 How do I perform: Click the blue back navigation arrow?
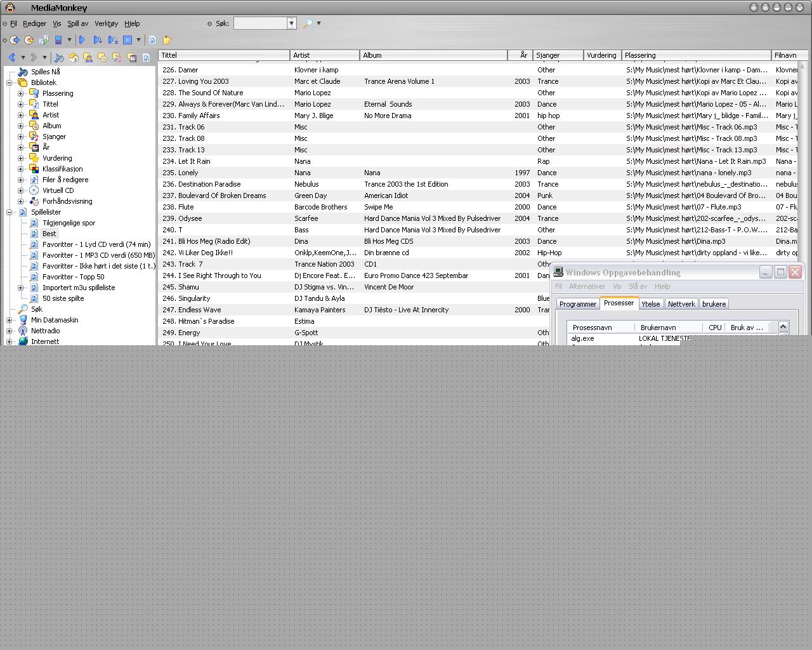pyautogui.click(x=11, y=58)
